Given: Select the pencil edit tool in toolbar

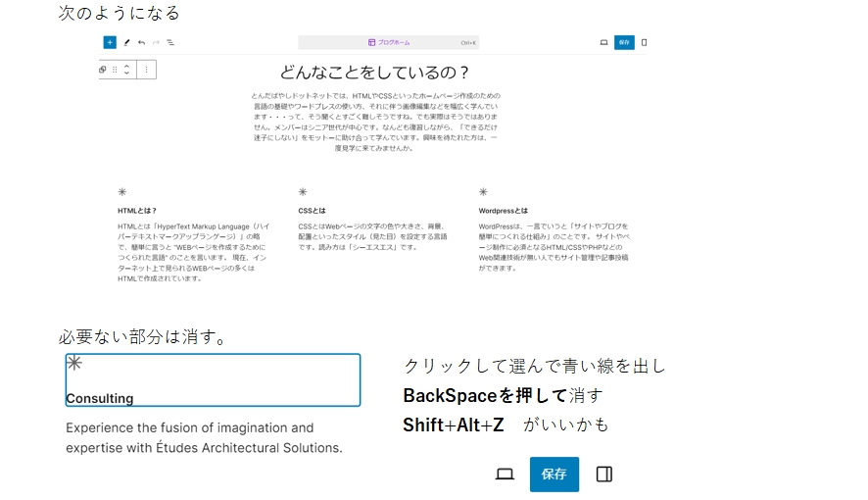Looking at the screenshot, I should [x=126, y=43].
